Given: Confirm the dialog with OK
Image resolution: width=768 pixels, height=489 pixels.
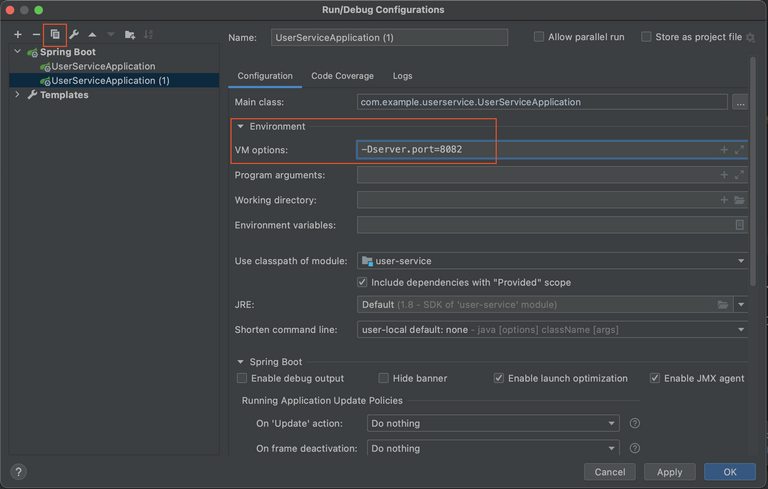Looking at the screenshot, I should pos(730,472).
